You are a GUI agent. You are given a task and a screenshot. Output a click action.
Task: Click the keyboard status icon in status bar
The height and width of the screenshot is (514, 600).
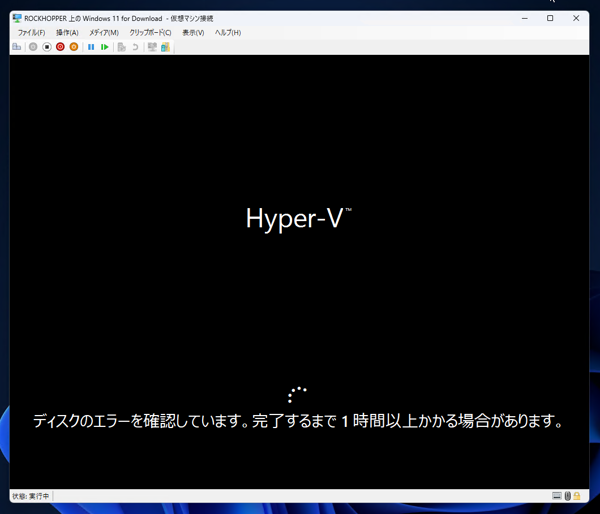coord(557,496)
